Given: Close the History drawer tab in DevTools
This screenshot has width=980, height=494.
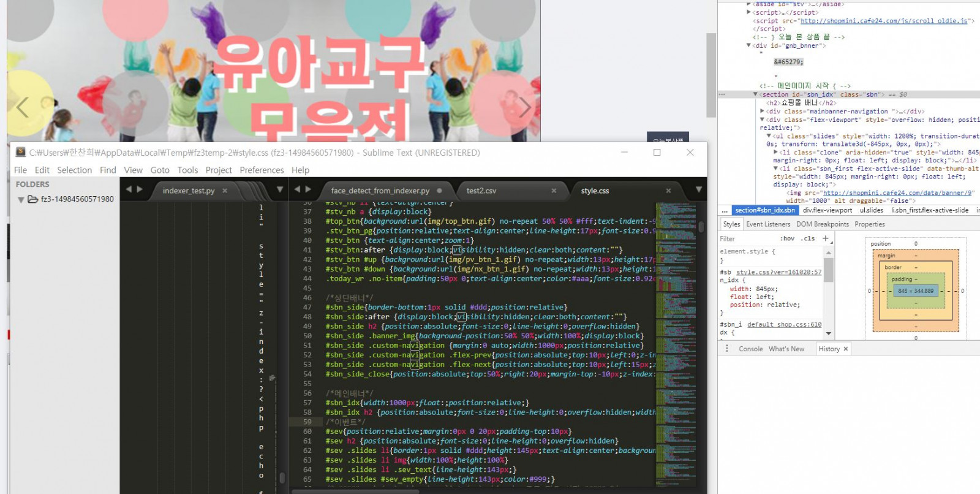Looking at the screenshot, I should 846,349.
